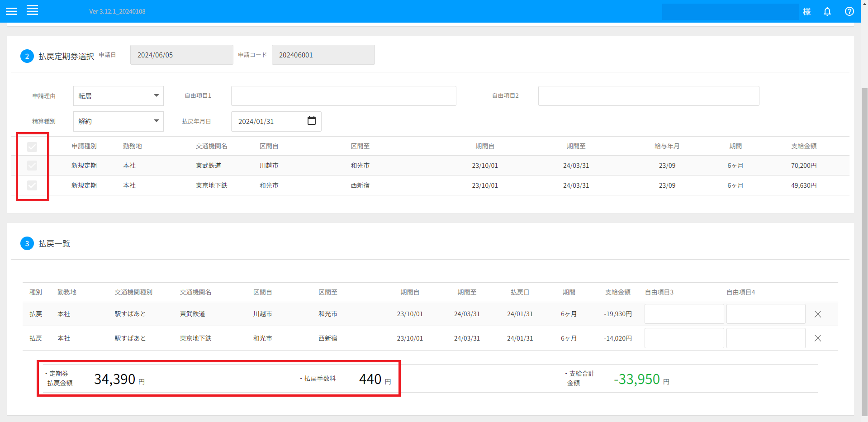Click 東京地下鉄 in the pass selection table
Screen dimensions: 868x422
212,185
